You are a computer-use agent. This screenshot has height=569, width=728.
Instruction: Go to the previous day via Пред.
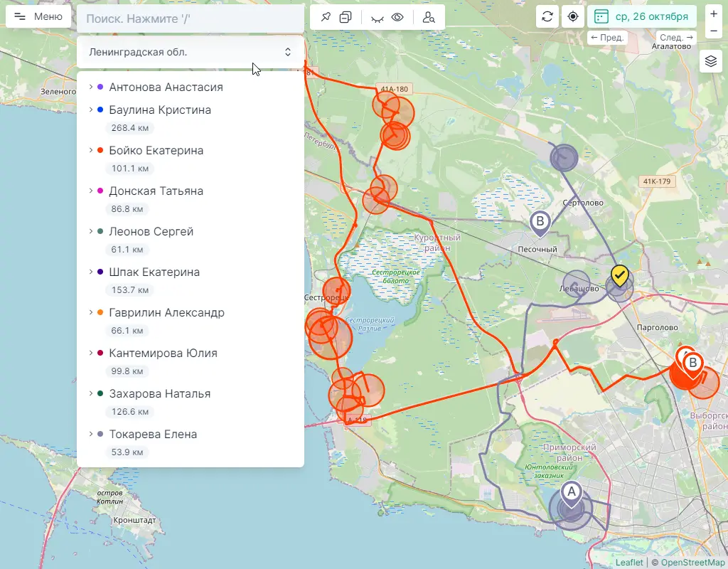[606, 37]
